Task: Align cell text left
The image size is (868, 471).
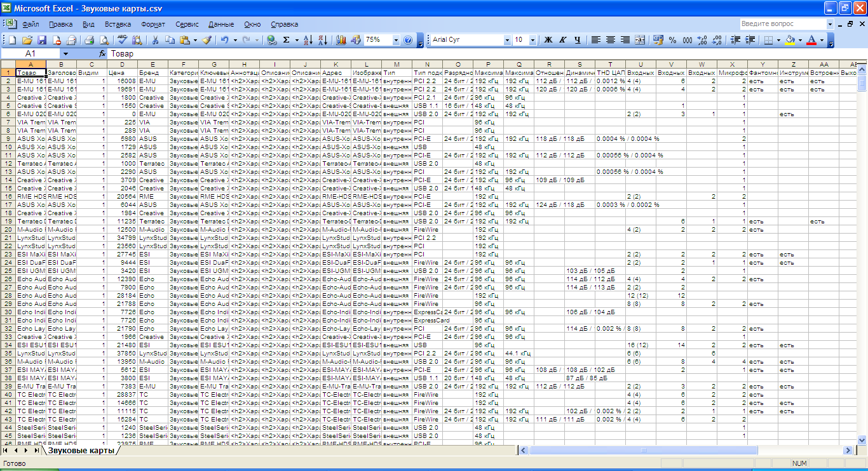Action: [x=596, y=40]
